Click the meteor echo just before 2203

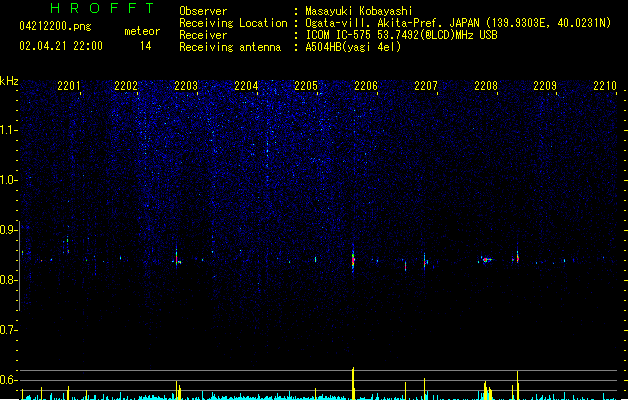pyautogui.click(x=177, y=259)
